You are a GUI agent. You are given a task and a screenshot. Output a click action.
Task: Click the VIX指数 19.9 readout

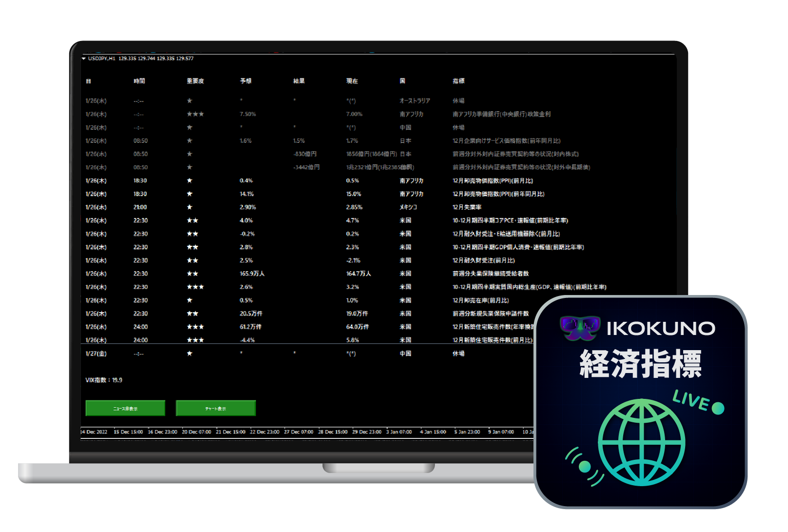(x=104, y=380)
